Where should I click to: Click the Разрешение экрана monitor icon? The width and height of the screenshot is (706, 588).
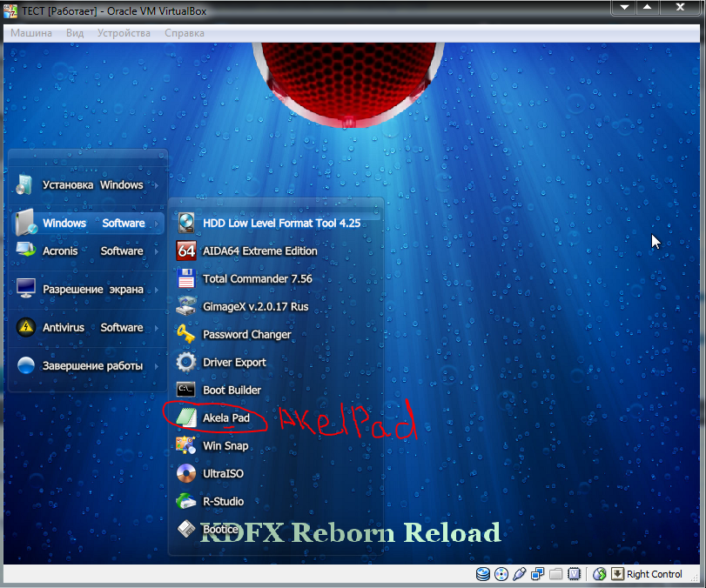point(25,289)
